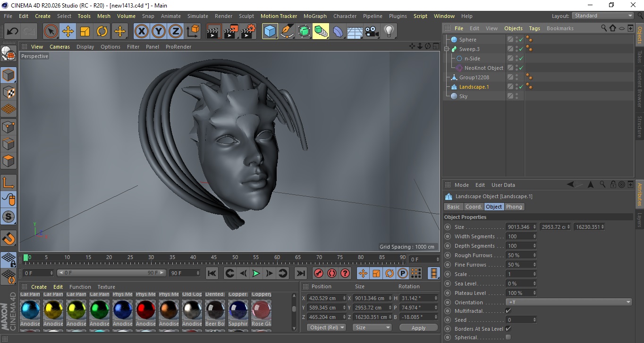Viewport: 644px width, 343px height.
Task: Click the Undo arrow icon
Action: [x=13, y=32]
